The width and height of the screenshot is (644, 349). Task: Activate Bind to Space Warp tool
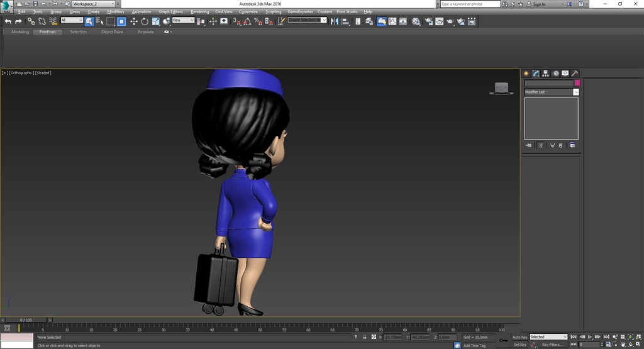tap(53, 21)
